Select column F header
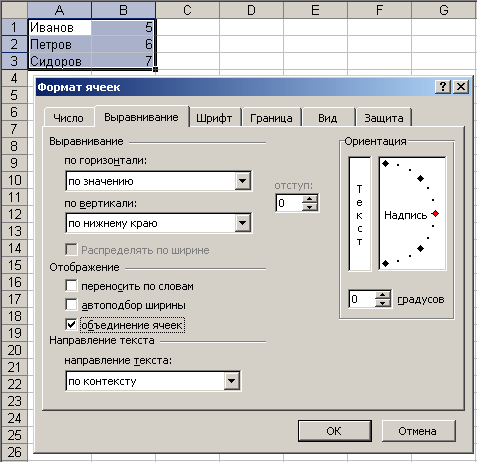Viewport: 477px width, 462px height. (x=379, y=10)
